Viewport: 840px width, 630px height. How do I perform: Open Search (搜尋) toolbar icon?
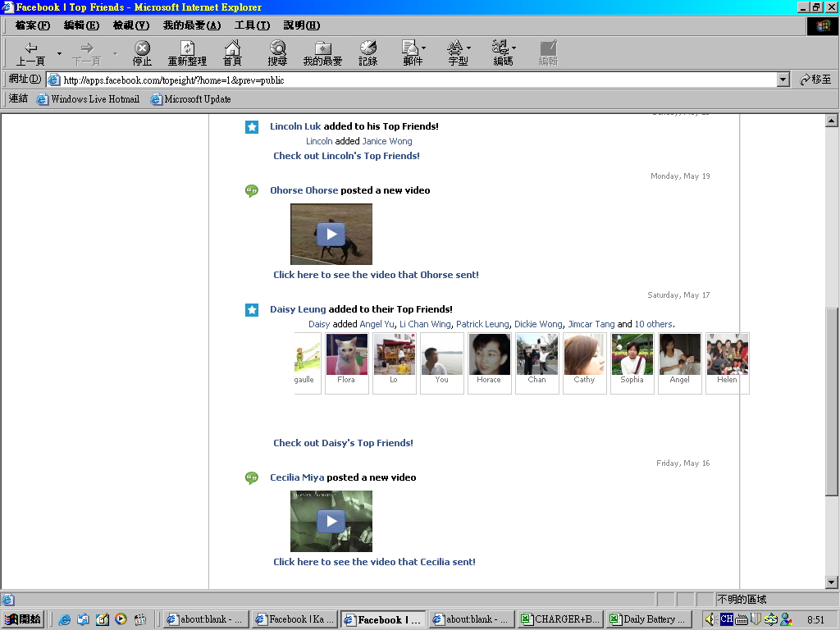coord(277,53)
